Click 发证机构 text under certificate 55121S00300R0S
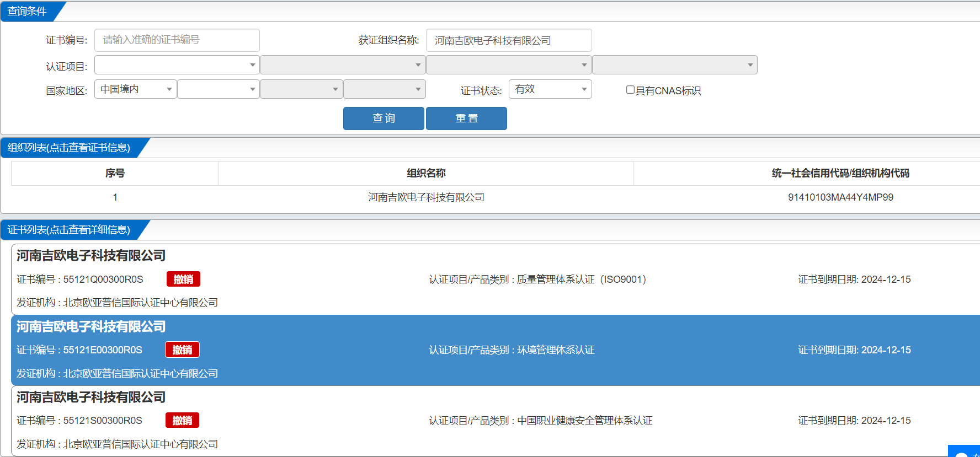The height and width of the screenshot is (457, 980). point(117,444)
